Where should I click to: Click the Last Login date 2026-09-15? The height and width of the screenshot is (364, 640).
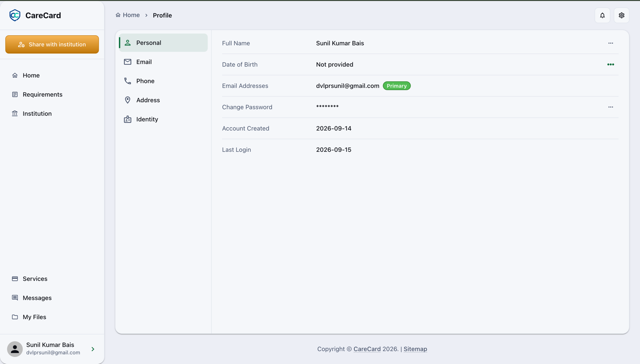334,150
